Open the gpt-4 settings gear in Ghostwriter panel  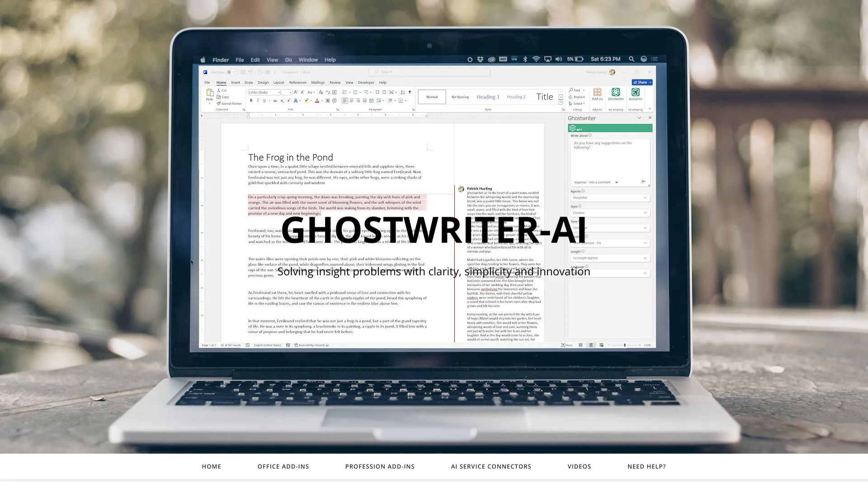tap(573, 128)
